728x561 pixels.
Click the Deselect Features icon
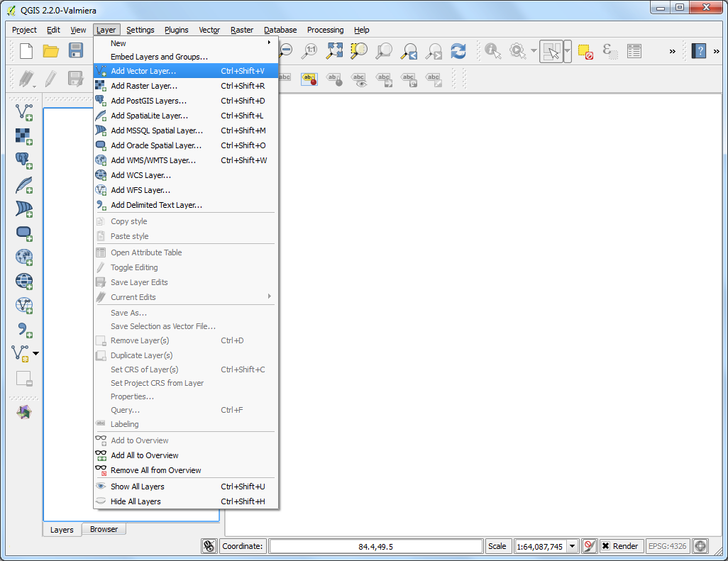point(585,51)
